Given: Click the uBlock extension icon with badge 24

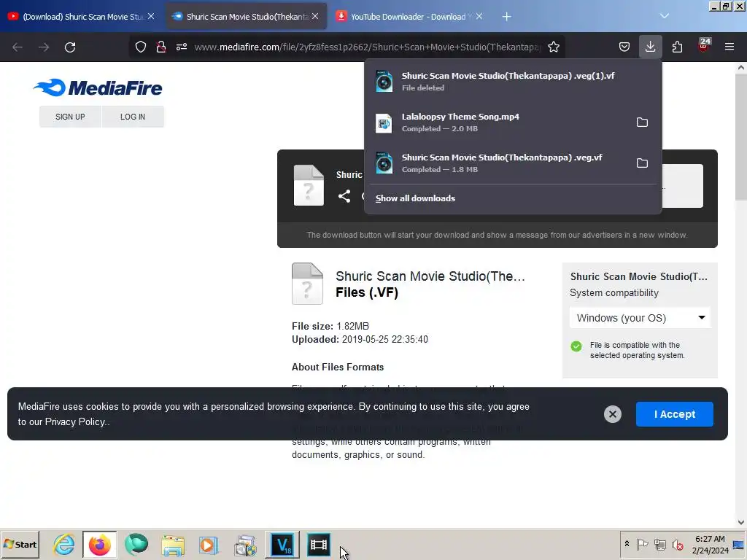Looking at the screenshot, I should pos(704,45).
